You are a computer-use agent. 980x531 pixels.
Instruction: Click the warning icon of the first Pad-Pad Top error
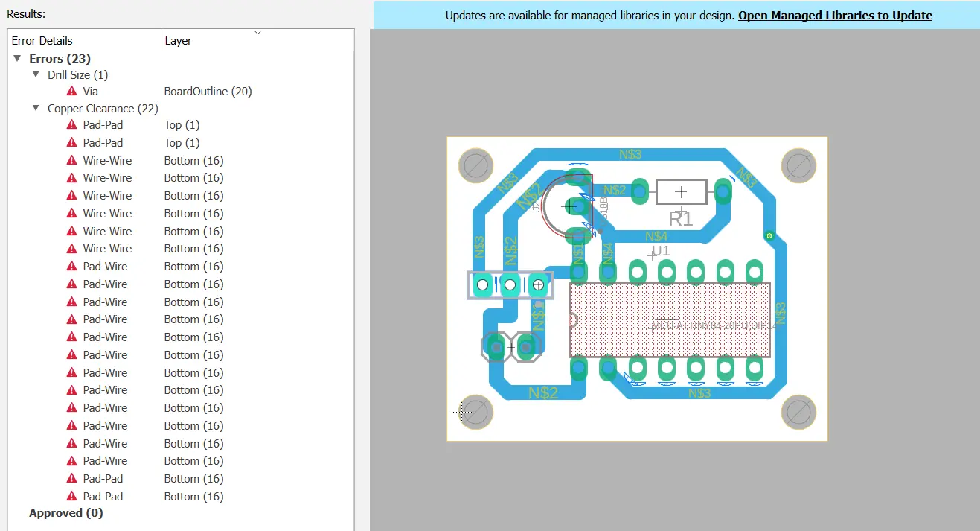point(71,125)
